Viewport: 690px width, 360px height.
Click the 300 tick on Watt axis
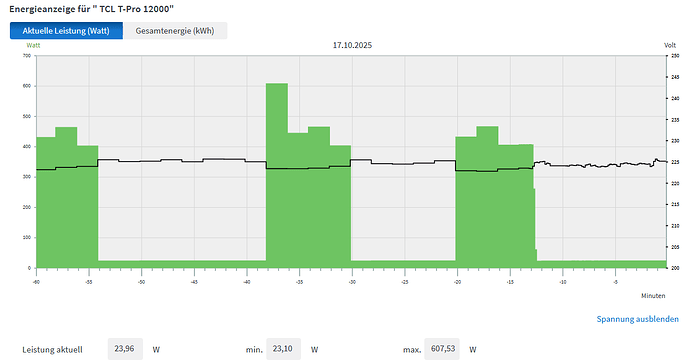pos(27,177)
